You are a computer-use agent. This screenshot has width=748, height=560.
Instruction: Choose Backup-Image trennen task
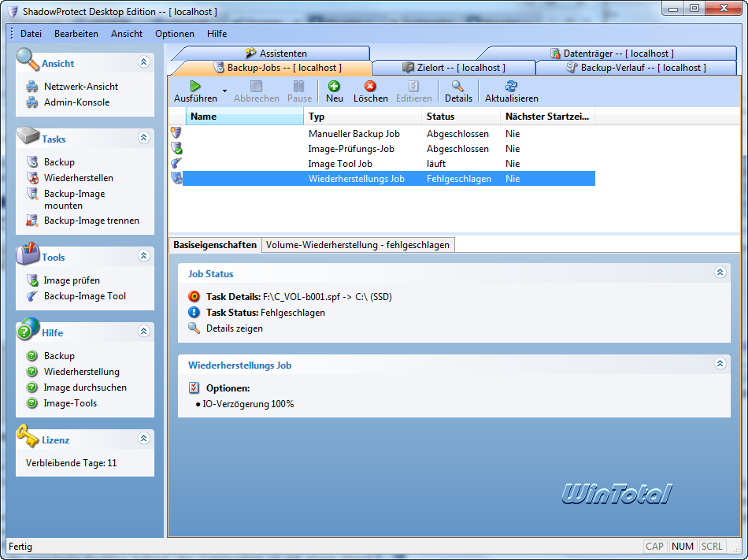(x=91, y=221)
